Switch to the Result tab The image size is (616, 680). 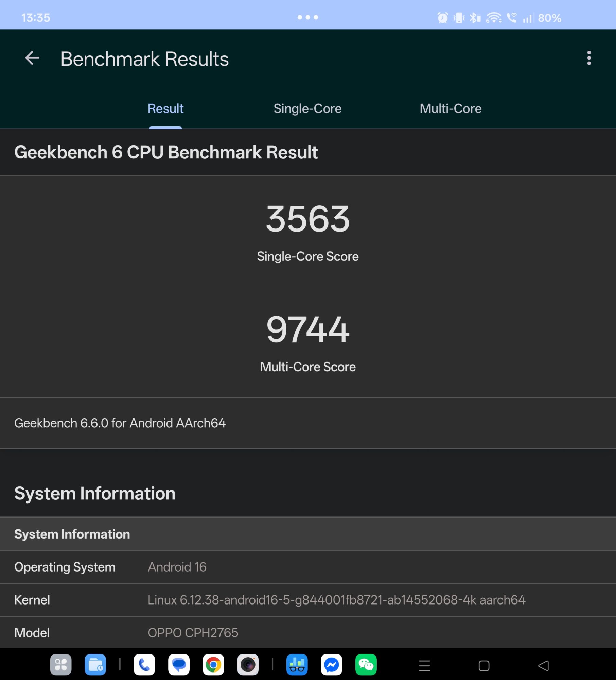click(x=165, y=108)
